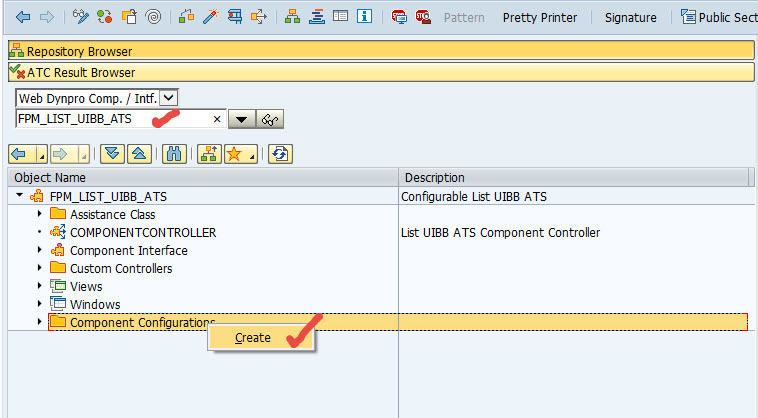758x418 pixels.
Task: Click the glasses Display button beside object name
Action: pyautogui.click(x=270, y=119)
